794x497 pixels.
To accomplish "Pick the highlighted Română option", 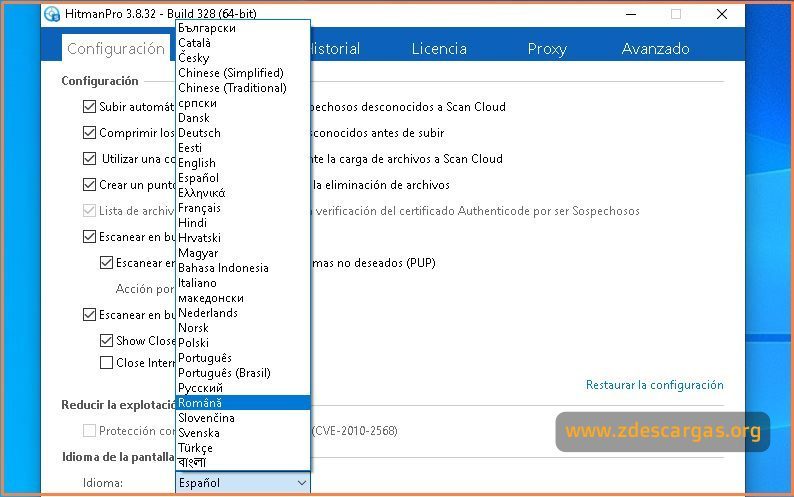I will [x=243, y=403].
